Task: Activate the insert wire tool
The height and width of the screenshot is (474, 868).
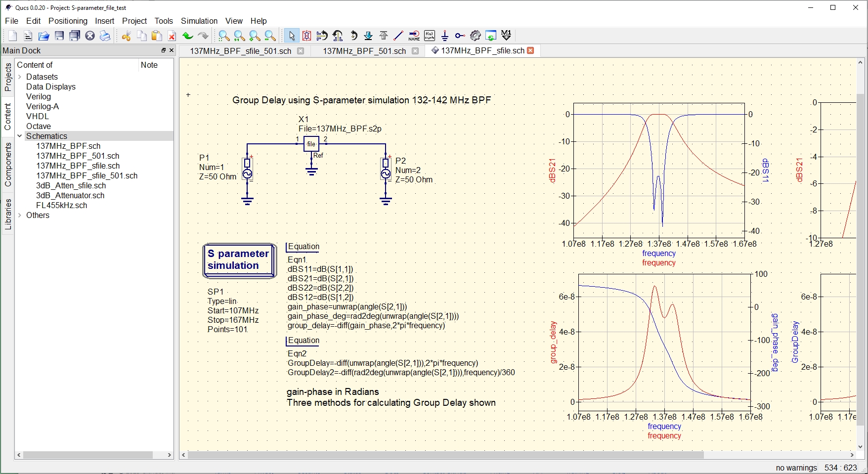Action: point(398,36)
